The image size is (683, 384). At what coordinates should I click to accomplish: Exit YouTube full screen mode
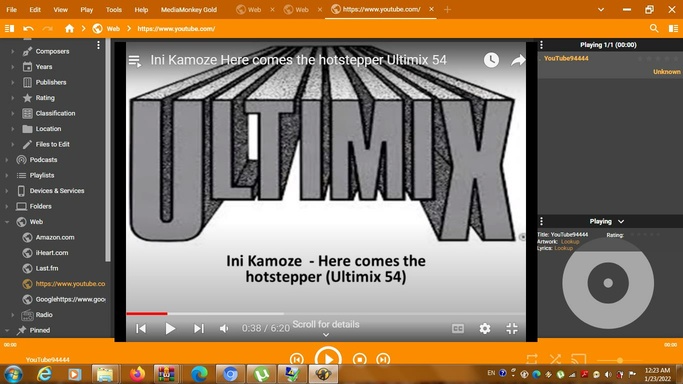pyautogui.click(x=512, y=328)
